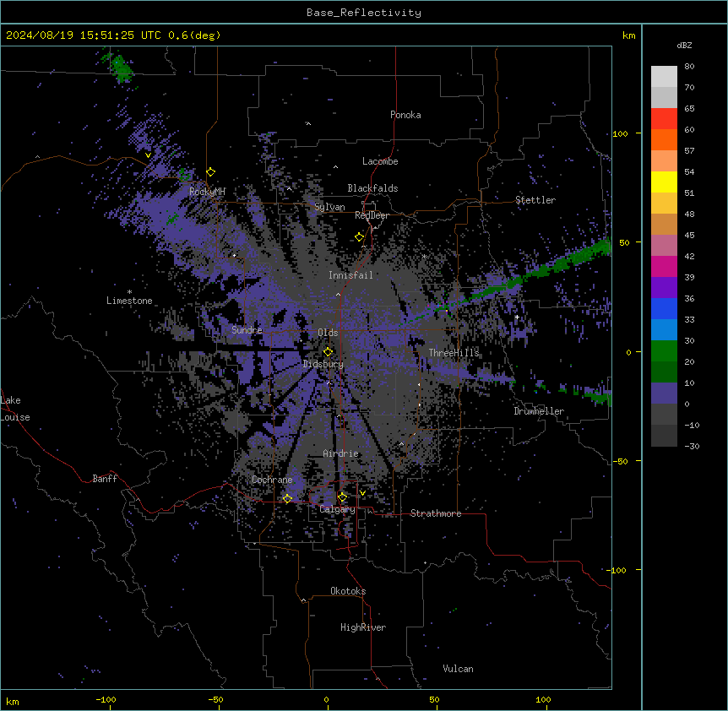
Task: Click the -50 tick label on right axis
Action: coord(620,461)
